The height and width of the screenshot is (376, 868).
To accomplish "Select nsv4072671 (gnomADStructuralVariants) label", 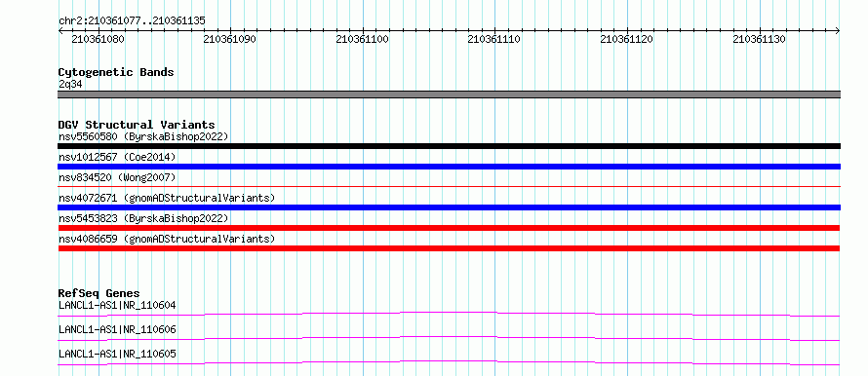I will coord(167,198).
